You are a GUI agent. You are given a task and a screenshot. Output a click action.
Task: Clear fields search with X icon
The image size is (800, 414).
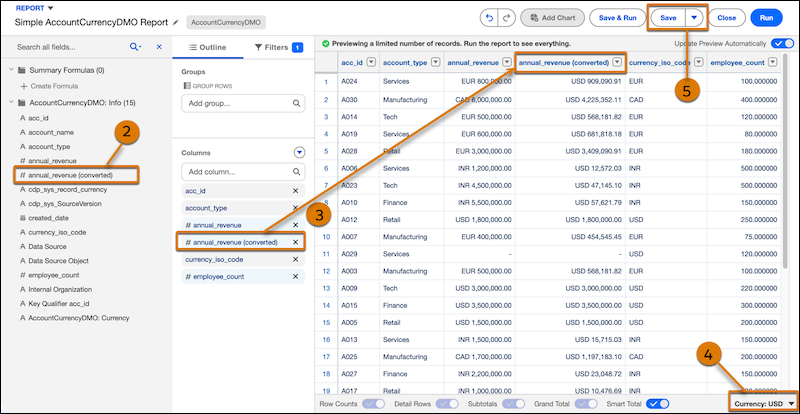159,46
